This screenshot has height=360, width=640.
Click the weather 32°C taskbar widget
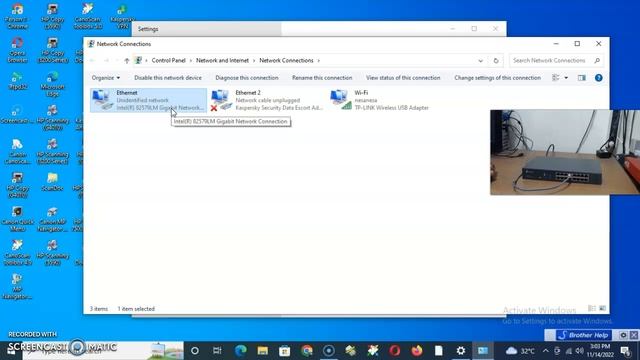click(520, 351)
